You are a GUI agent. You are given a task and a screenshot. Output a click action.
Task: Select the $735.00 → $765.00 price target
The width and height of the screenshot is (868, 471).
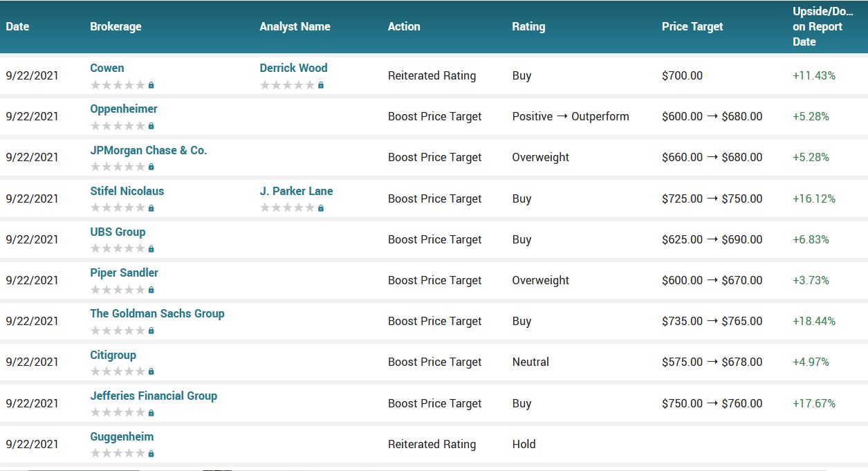click(x=712, y=321)
